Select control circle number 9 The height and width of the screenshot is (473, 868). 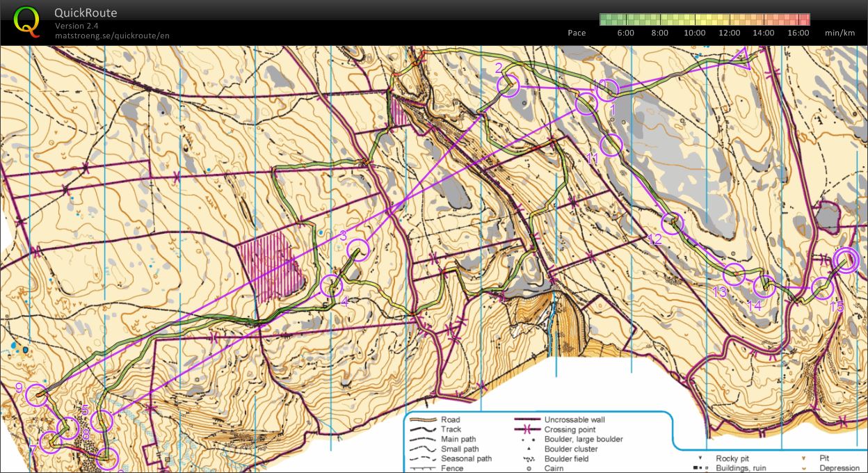point(38,396)
